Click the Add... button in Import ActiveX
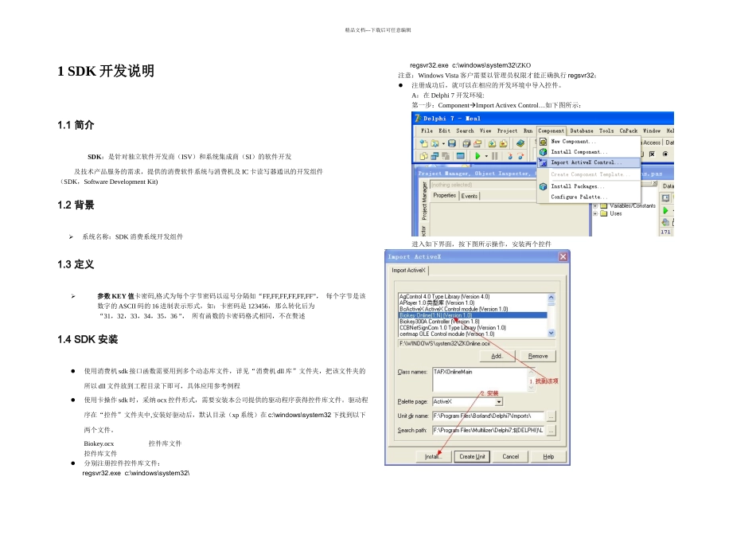756x535 pixels. coord(497,356)
